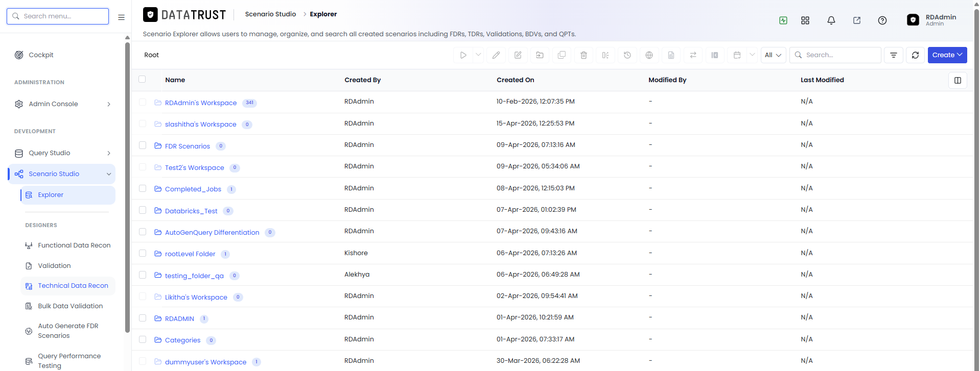
Task: Open the Create dropdown button
Action: point(947,55)
